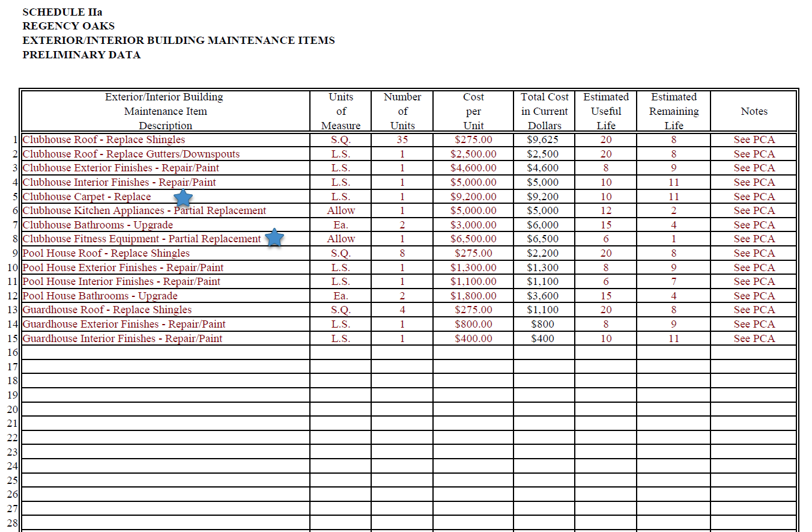
Task: Click remaining life 7 for Pool House Interior
Action: pyautogui.click(x=674, y=281)
